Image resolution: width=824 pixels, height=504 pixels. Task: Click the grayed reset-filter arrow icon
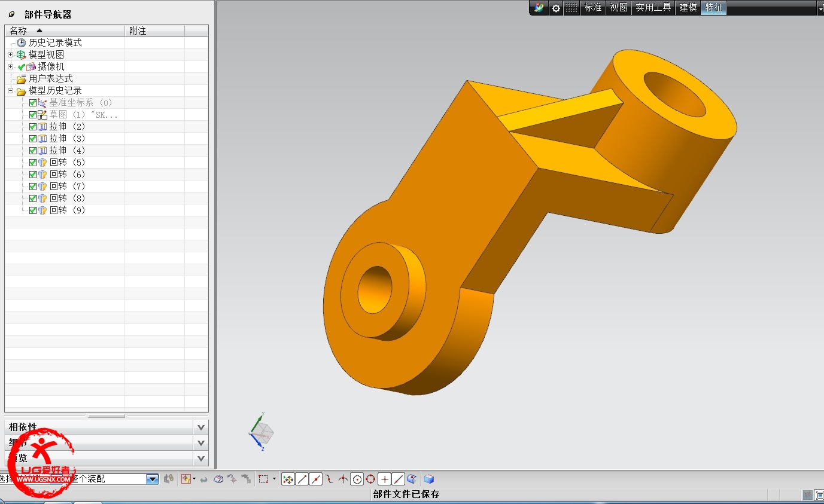[x=204, y=479]
